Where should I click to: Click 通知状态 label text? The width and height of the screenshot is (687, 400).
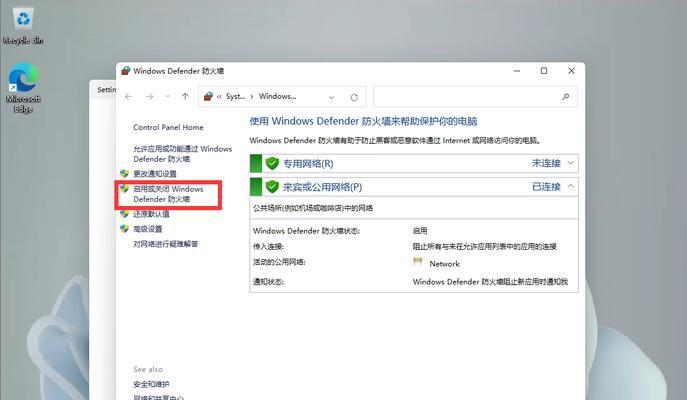268,282
